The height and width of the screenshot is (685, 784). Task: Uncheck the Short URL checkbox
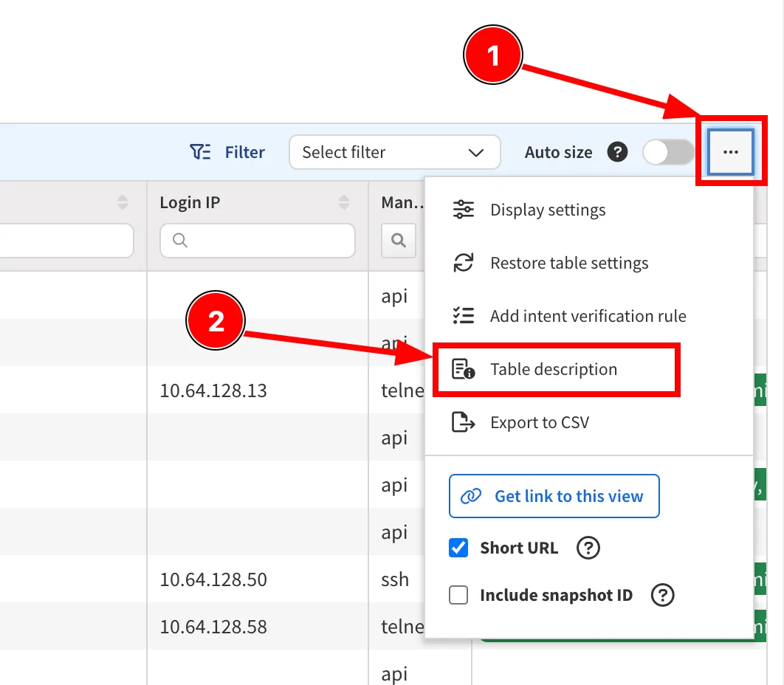coord(459,548)
